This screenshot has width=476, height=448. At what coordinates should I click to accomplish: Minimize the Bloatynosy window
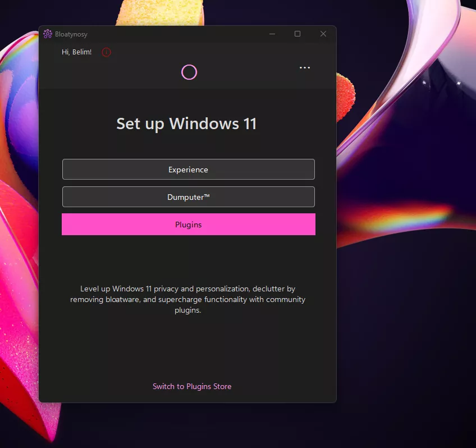point(272,34)
